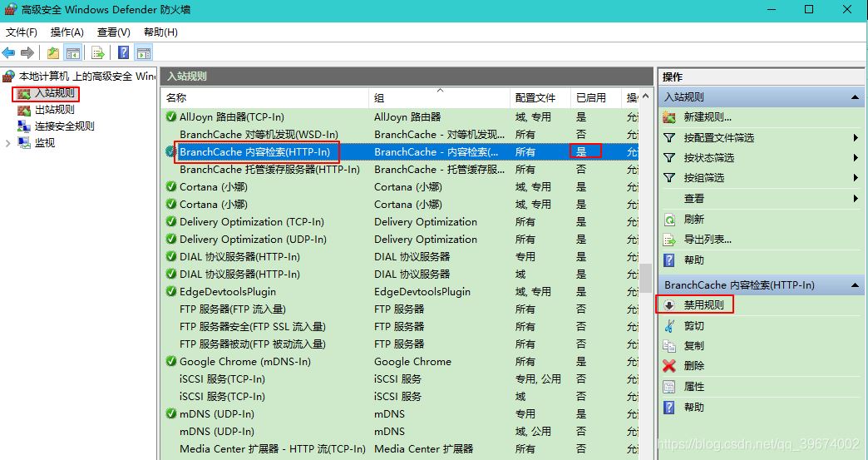Click the Back arrow in toolbar
This screenshot has height=460, width=868.
[x=9, y=53]
